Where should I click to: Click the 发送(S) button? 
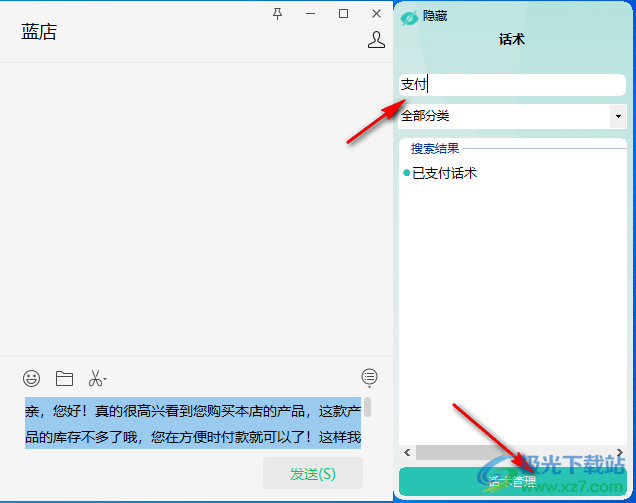(313, 473)
